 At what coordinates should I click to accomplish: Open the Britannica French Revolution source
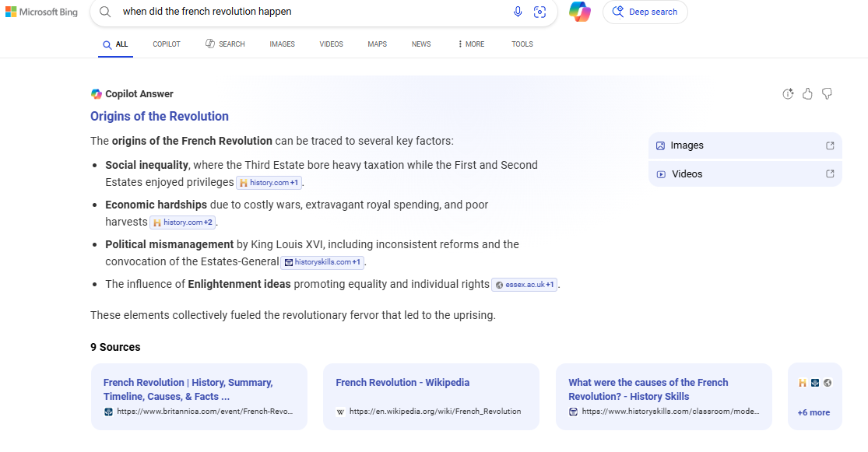(x=188, y=389)
